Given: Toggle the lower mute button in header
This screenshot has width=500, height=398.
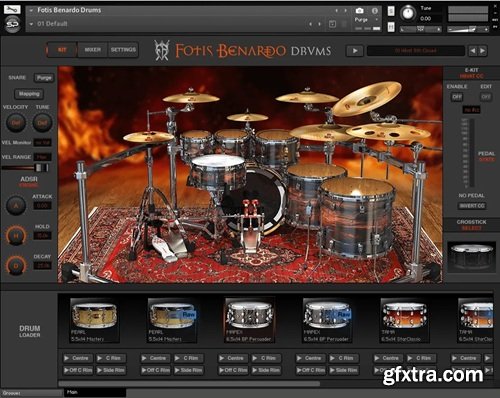Looking at the screenshot, I should (391, 27).
